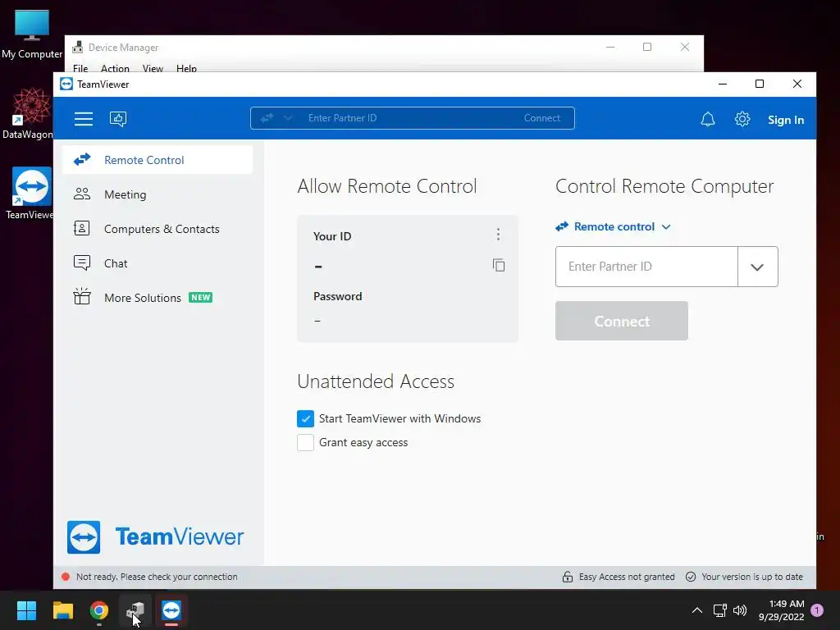The image size is (840, 630).
Task: Select Remote Control in the sidebar
Action: click(x=157, y=160)
